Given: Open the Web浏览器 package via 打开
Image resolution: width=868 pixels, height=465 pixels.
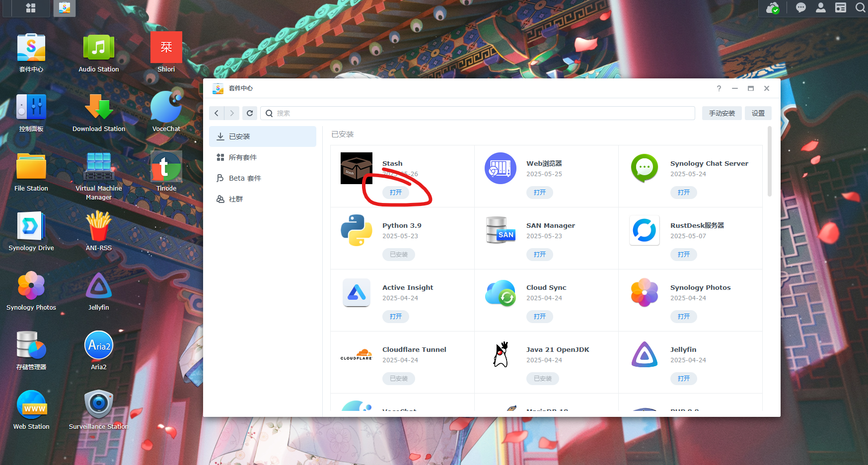Looking at the screenshot, I should [540, 193].
